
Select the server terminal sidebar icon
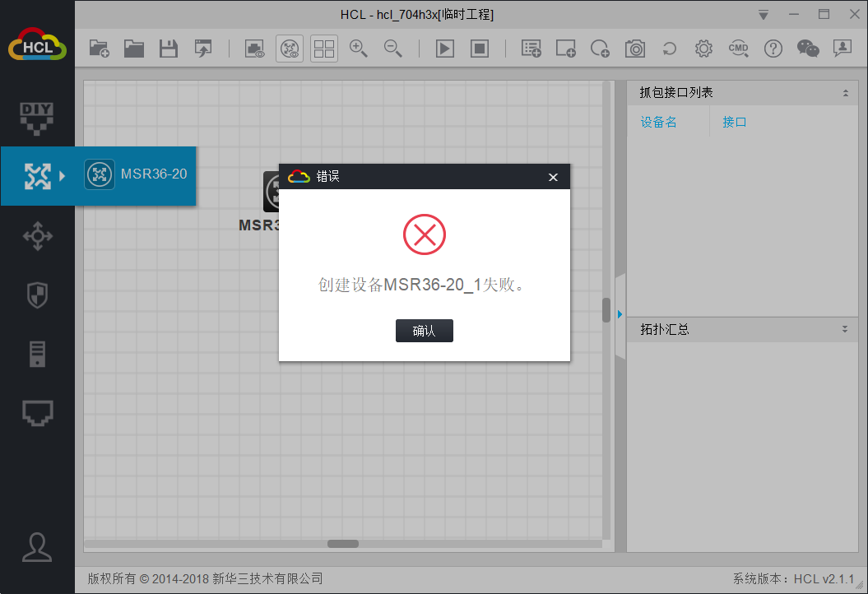37,355
